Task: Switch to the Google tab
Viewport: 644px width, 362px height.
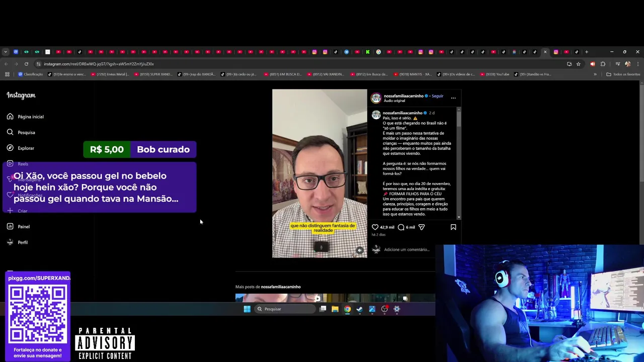Action: (378, 52)
